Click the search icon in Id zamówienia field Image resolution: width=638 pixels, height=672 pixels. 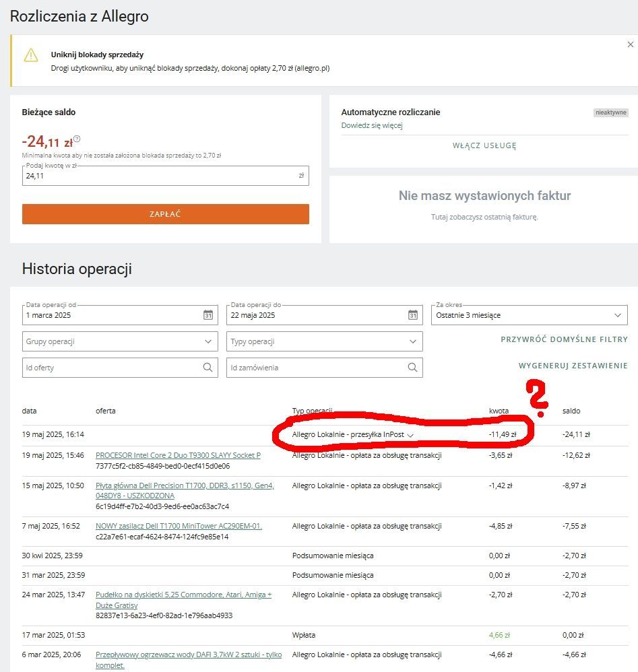pos(412,367)
